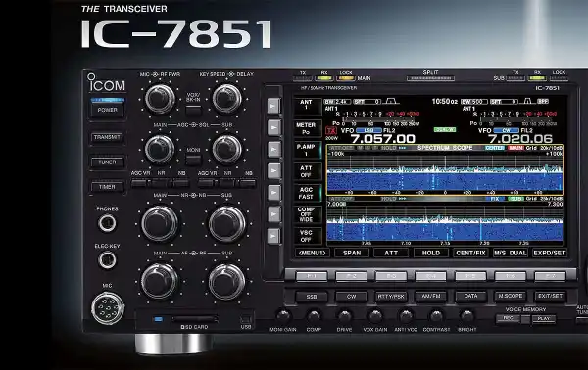This screenshot has height=370, width=588.
Task: Change the ATT OFF attenuator setting
Action: (308, 171)
